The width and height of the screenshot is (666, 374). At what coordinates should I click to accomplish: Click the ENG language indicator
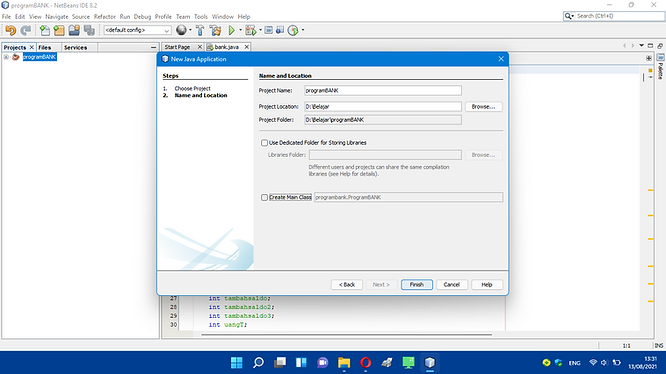coord(575,363)
